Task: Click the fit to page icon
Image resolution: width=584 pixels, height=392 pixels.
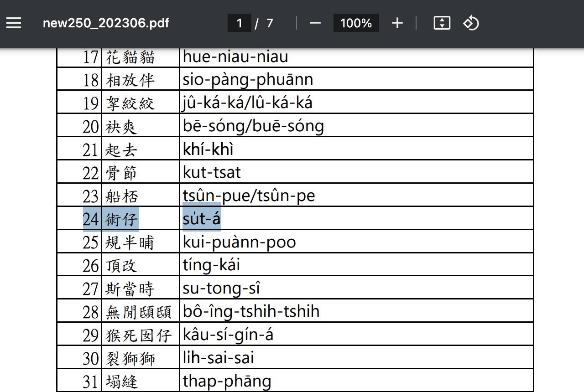Action: click(442, 23)
